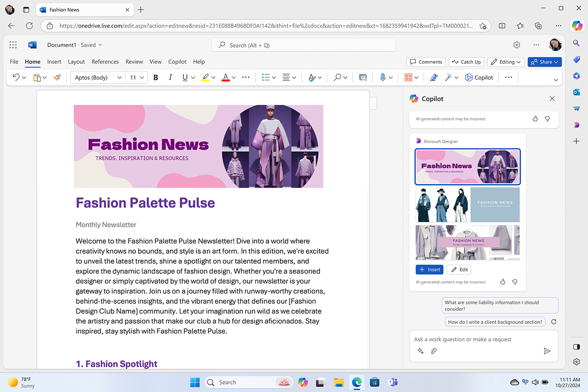Toggle bold formatting
Viewport: 588px width, 392px height.
[x=156, y=77]
